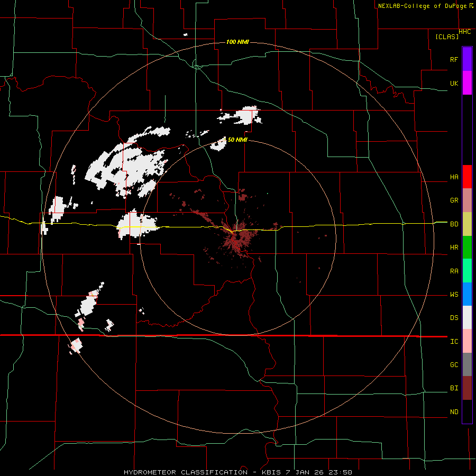Click the HA red legend swatch
476x476 pixels.
pyautogui.click(x=467, y=177)
